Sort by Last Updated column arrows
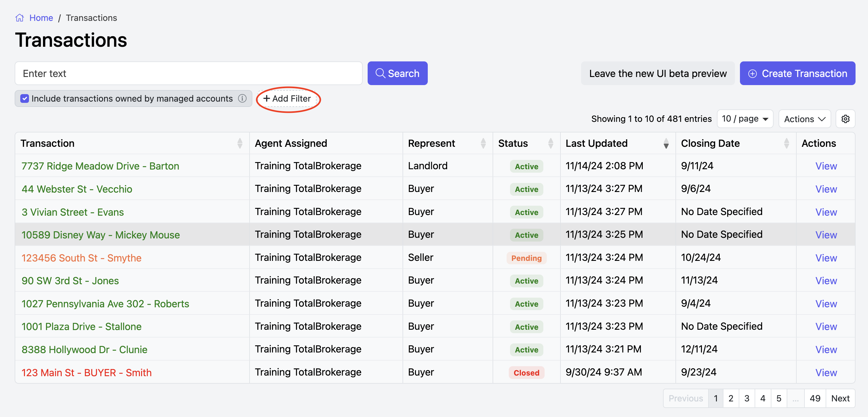 click(x=666, y=144)
